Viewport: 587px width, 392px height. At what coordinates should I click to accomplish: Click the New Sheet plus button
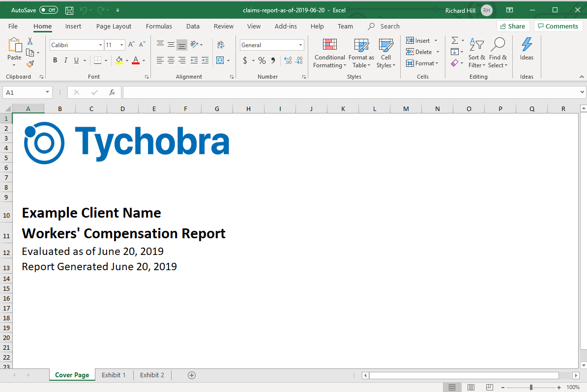tap(192, 375)
